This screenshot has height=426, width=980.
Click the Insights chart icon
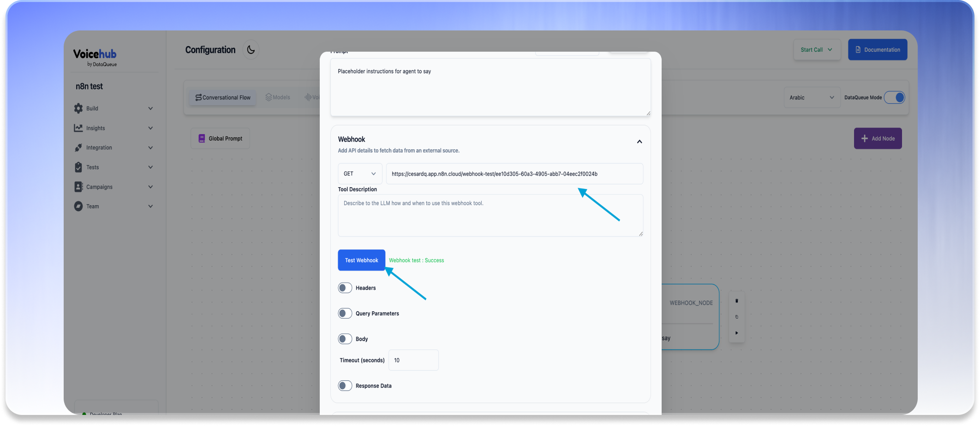(x=78, y=128)
